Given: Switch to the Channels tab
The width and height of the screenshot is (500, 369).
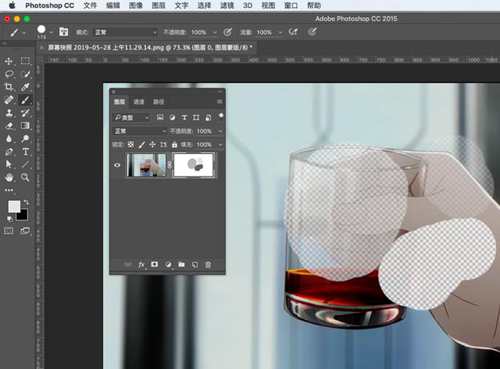Looking at the screenshot, I should 139,102.
